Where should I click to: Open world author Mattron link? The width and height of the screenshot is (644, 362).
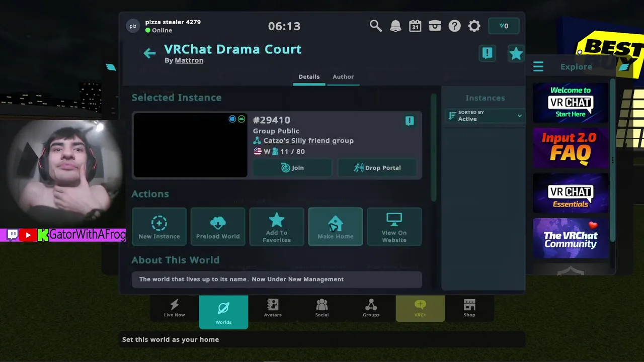click(x=189, y=60)
